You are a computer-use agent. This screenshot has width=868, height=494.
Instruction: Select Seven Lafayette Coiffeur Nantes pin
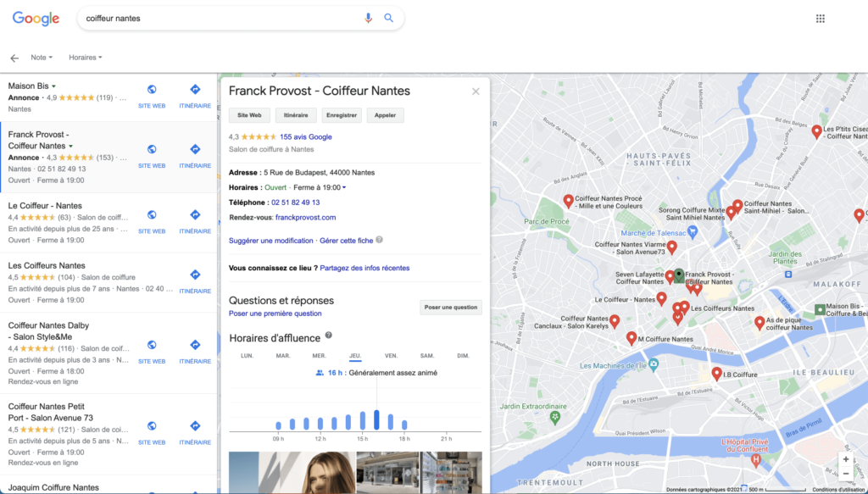(670, 276)
